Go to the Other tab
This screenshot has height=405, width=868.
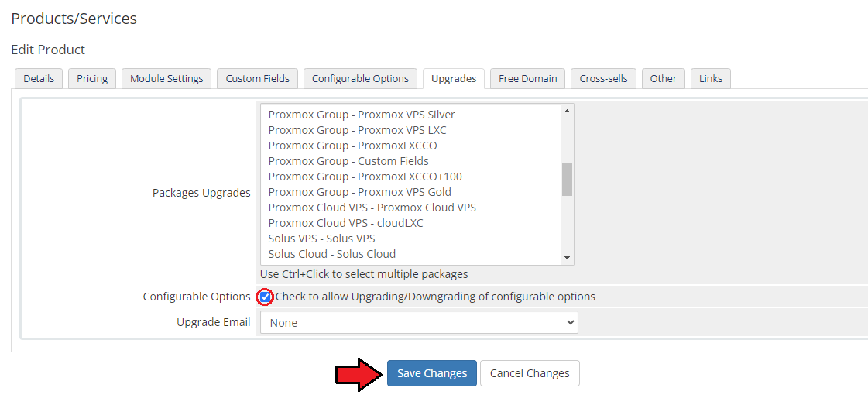[x=663, y=78]
